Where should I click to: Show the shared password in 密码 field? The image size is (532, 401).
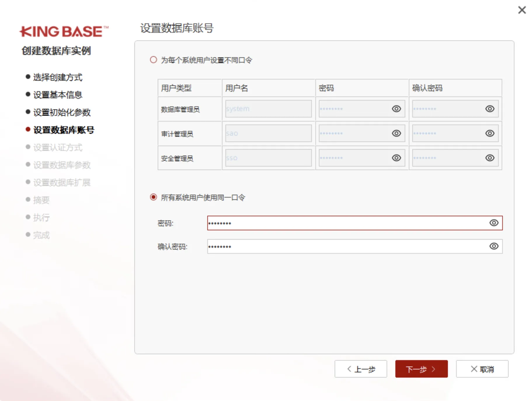[493, 222]
